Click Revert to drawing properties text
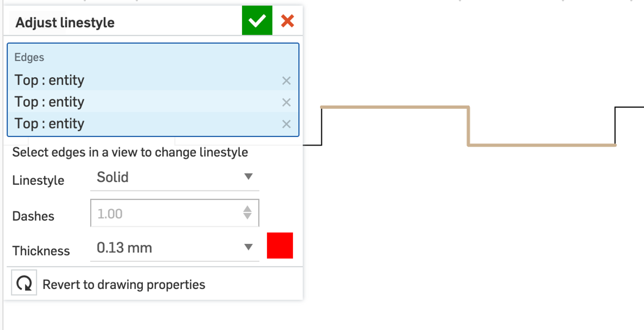Viewport: 644px width, 330px height. [x=124, y=284]
